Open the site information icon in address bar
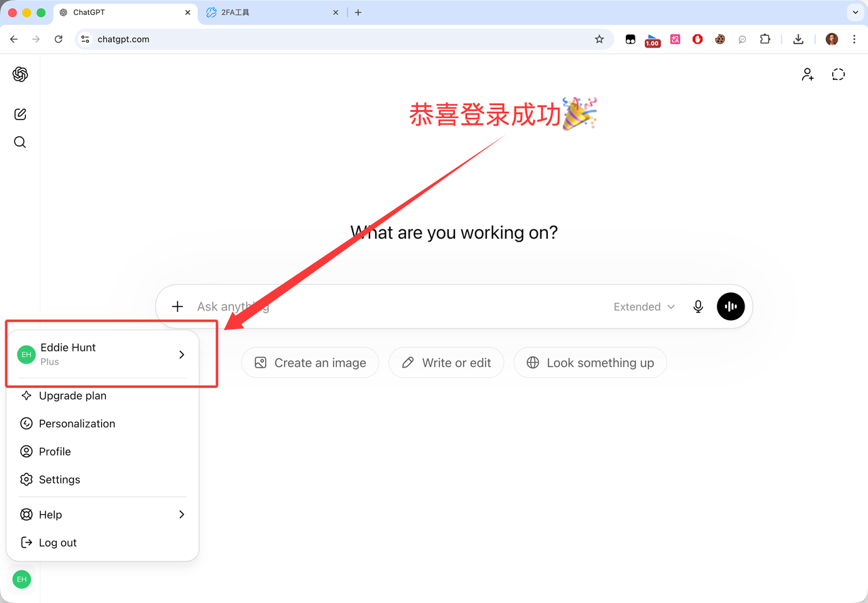Screen dimensions: 868x603 [x=85, y=39]
